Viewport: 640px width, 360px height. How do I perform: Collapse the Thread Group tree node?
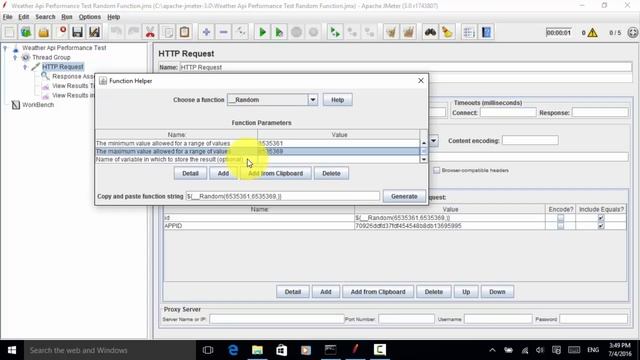pos(15,57)
